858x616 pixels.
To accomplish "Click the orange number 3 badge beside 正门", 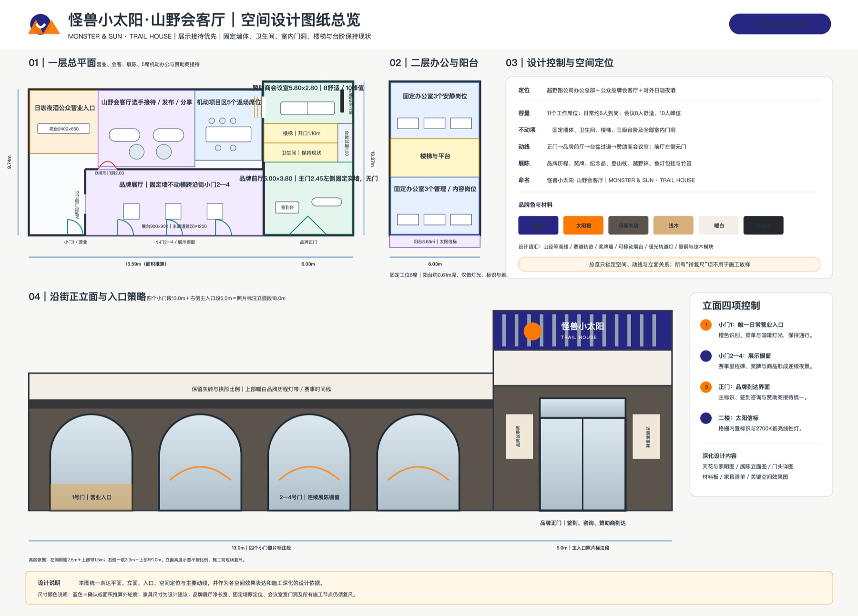I will 706,387.
